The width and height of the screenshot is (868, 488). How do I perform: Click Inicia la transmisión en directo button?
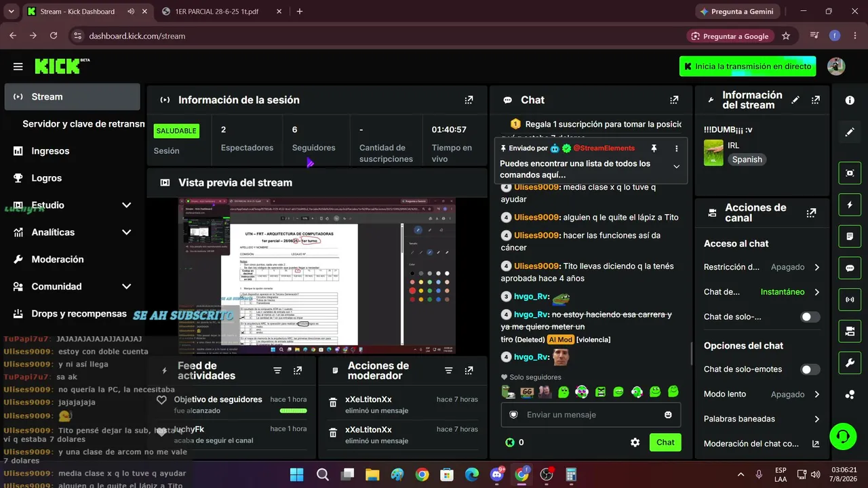(748, 66)
